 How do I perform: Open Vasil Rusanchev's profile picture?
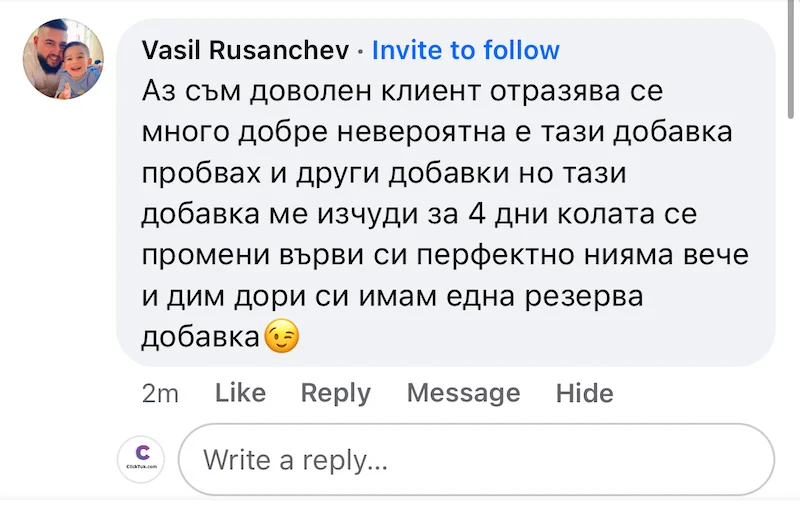click(x=64, y=59)
